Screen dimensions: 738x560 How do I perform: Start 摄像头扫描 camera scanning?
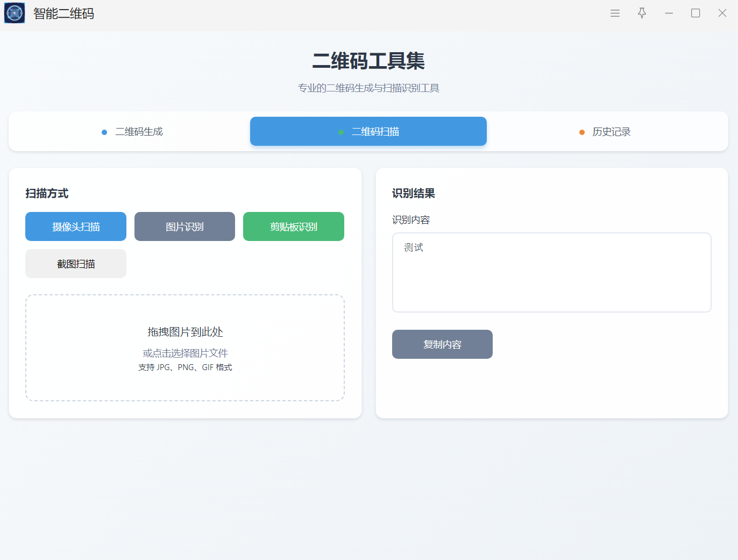[x=76, y=226]
